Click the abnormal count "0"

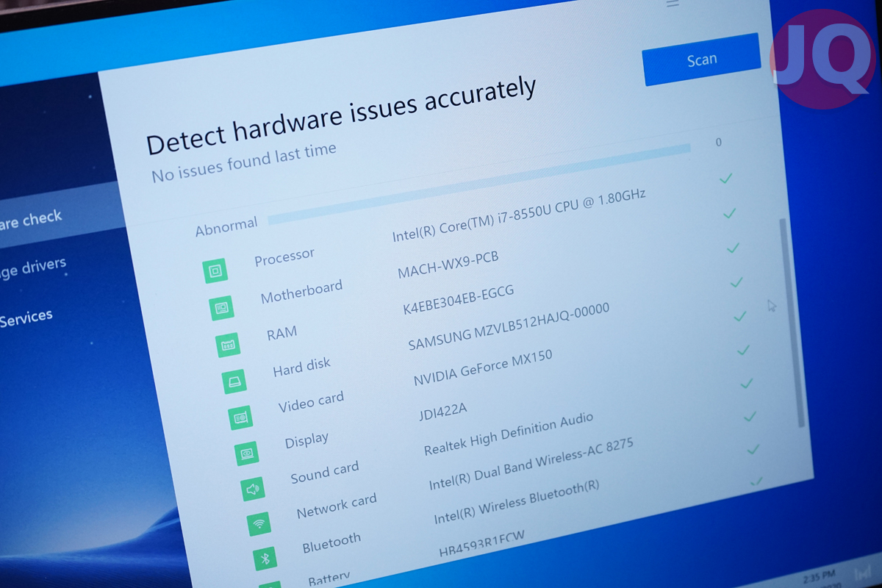[719, 143]
